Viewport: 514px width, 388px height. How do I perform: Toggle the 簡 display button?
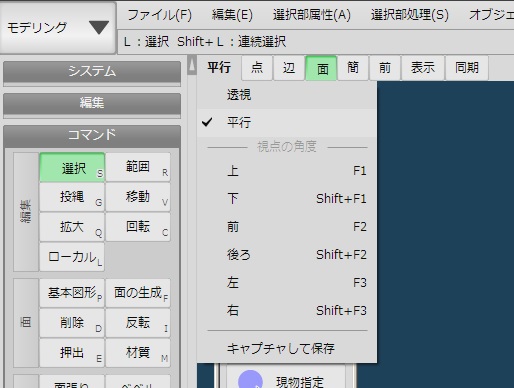point(353,68)
